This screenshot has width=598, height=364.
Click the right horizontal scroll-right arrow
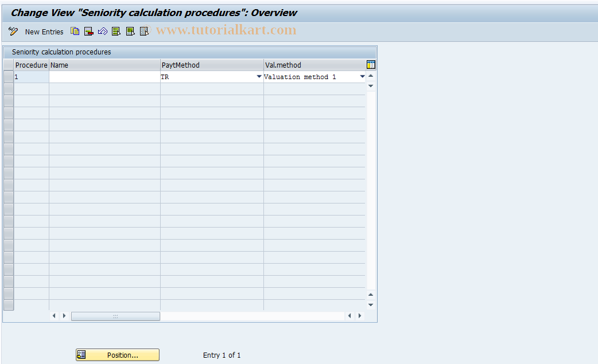tap(360, 316)
